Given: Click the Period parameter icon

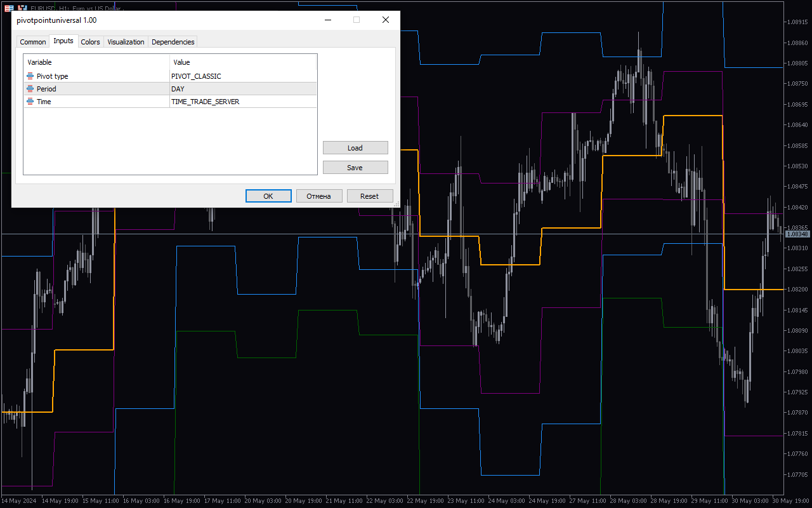Looking at the screenshot, I should 30,89.
